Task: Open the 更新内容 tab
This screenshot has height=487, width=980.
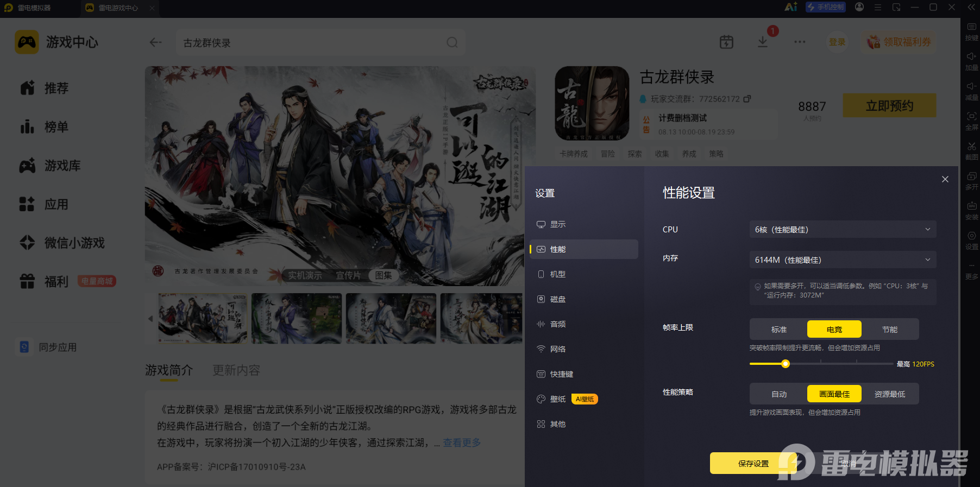Action: (x=236, y=370)
